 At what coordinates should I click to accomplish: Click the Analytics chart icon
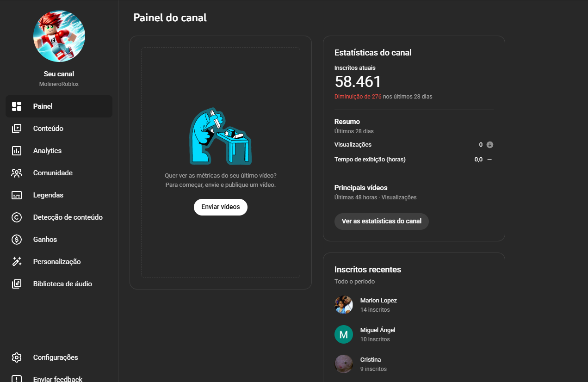tap(17, 151)
